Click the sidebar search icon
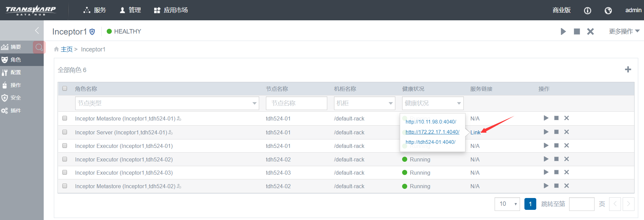The width and height of the screenshot is (644, 220). (x=39, y=47)
